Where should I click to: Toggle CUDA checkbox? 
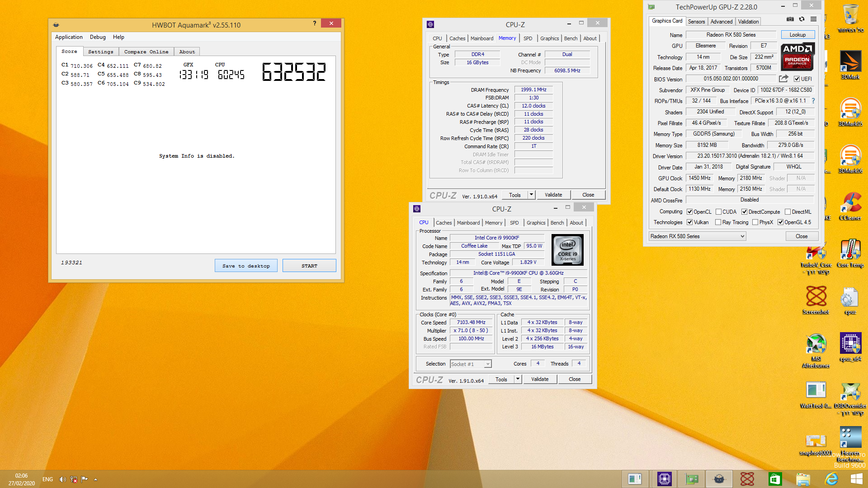(x=718, y=212)
